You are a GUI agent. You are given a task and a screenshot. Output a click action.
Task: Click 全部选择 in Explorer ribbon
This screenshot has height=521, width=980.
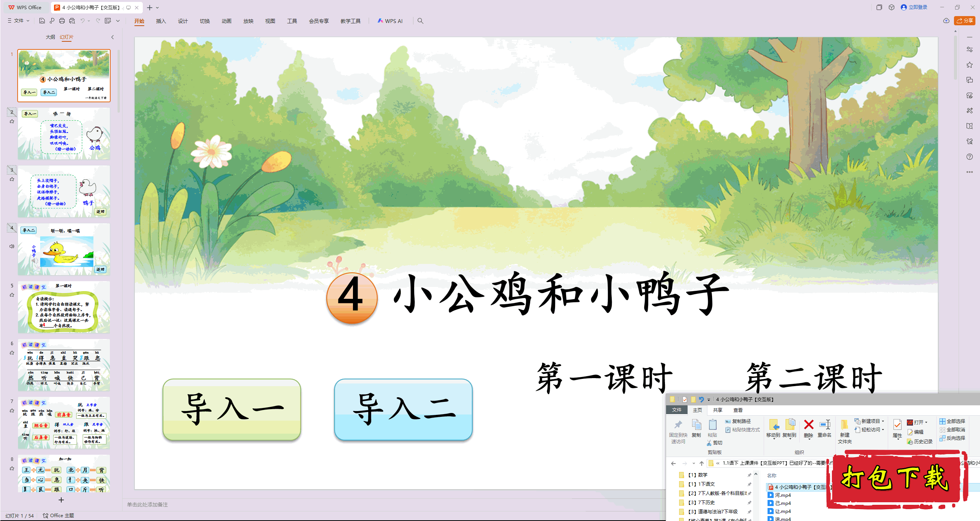coord(952,421)
